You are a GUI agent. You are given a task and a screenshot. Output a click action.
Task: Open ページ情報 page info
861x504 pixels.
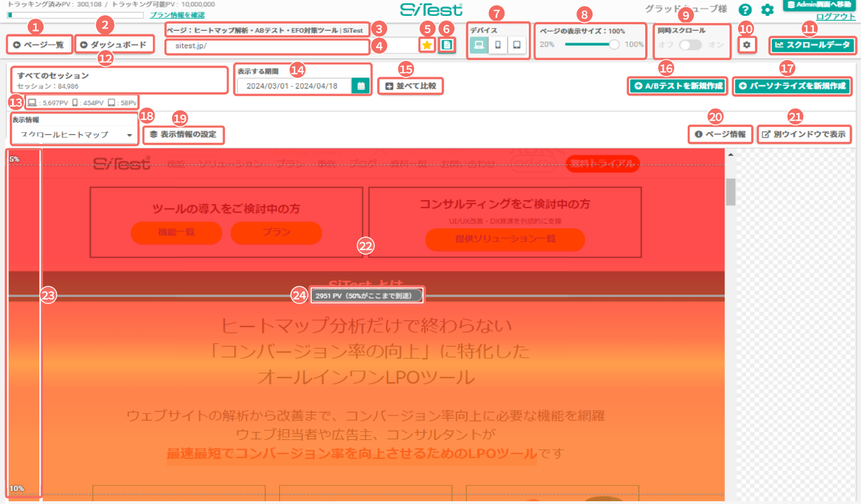coord(720,135)
